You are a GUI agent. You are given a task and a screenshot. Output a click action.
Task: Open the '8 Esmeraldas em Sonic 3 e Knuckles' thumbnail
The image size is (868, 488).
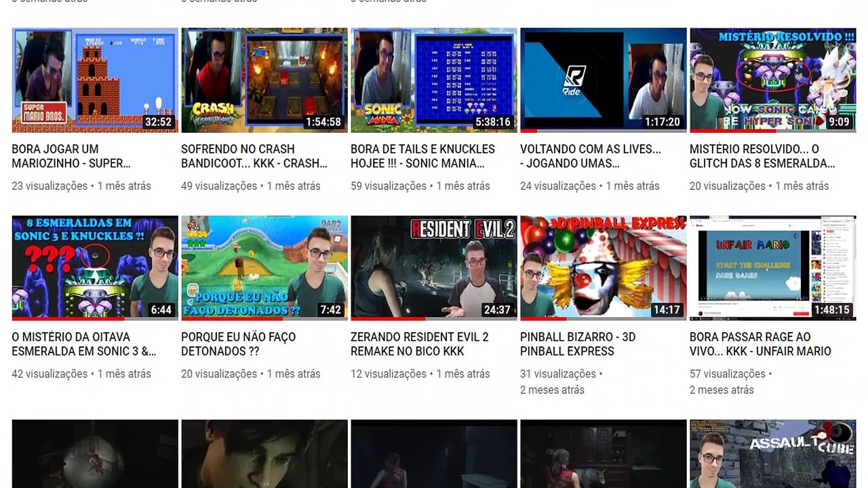(95, 268)
